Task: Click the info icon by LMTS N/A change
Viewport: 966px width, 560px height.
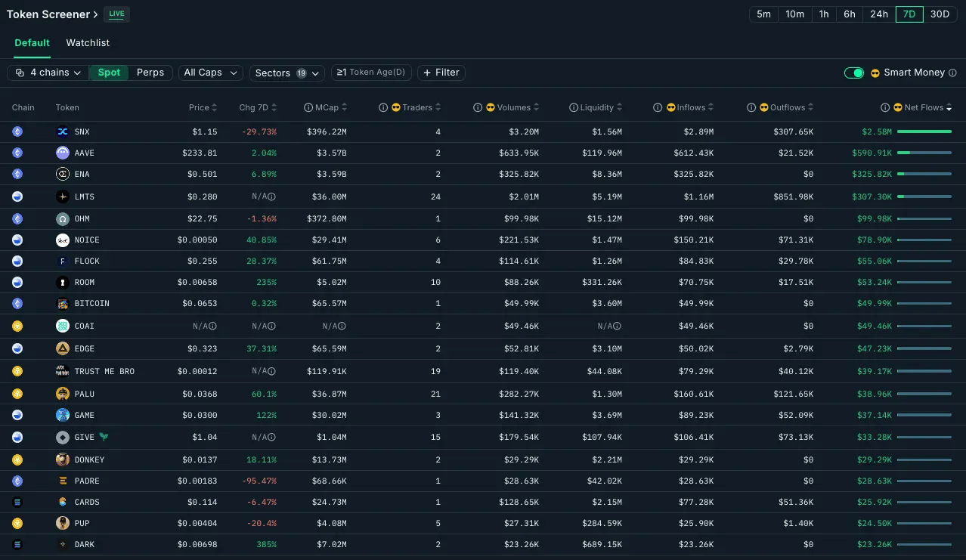Action: [272, 196]
